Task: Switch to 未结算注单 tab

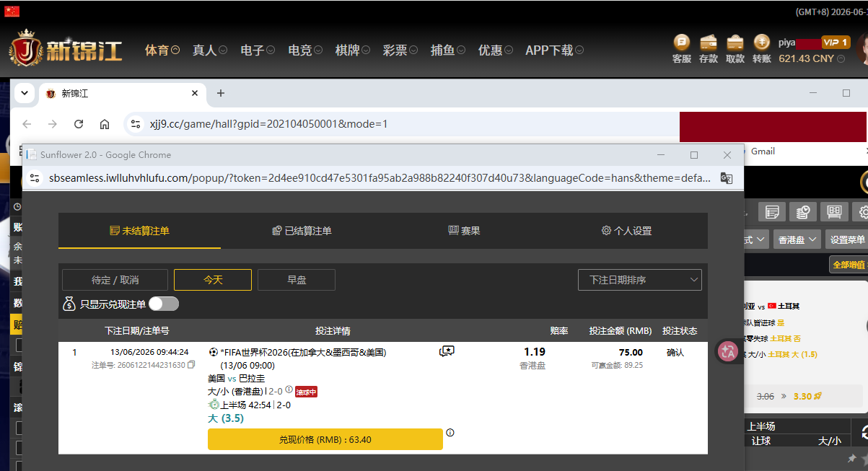Action: coord(139,231)
